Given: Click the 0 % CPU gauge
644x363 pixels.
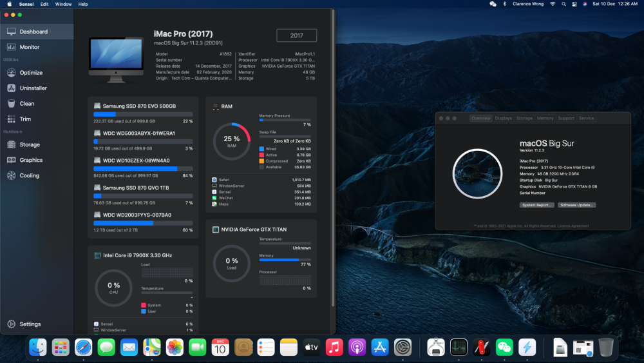Looking at the screenshot, I should pos(113,288).
